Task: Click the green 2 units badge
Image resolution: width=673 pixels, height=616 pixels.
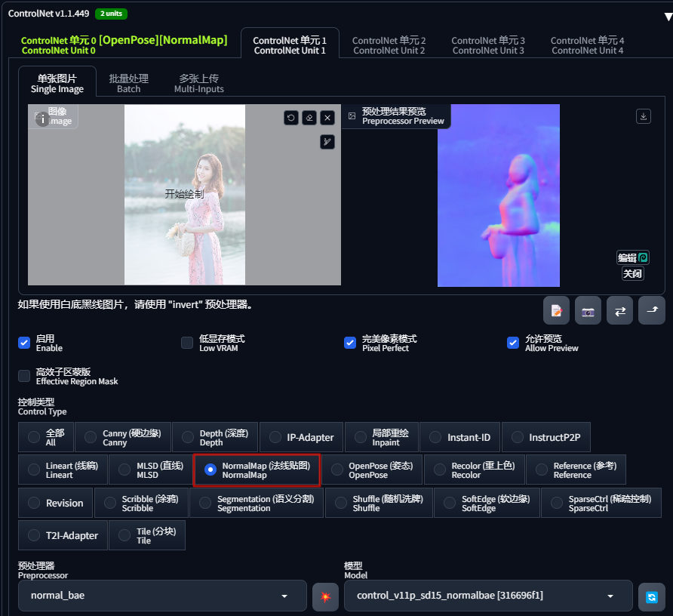Action: [111, 14]
